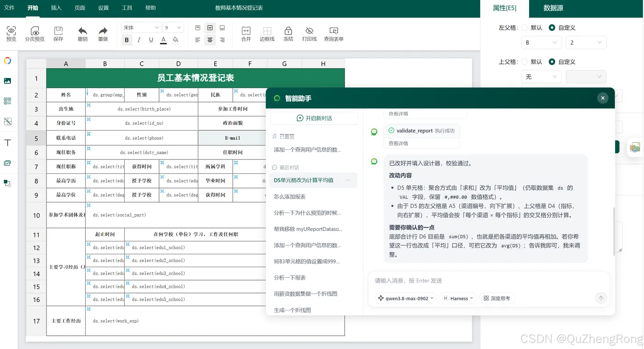Start a new chat with 开启新对话
Screen dimensions: 644x349
[x=314, y=118]
